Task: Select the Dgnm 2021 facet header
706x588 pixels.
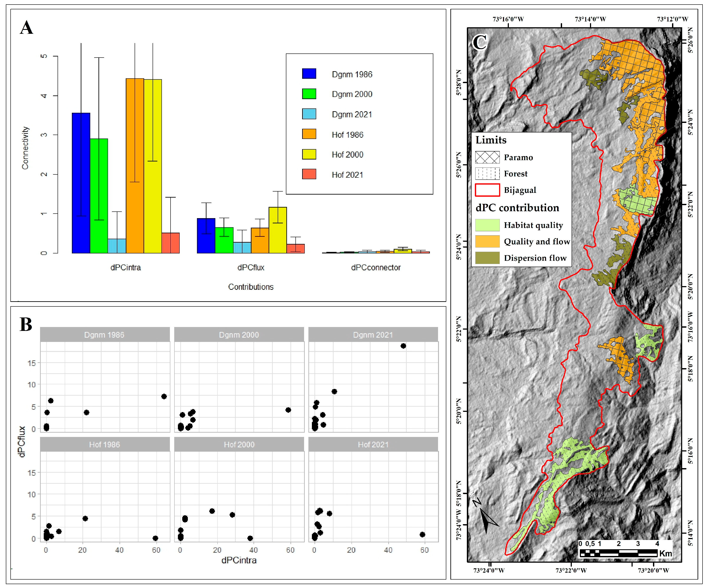Action: tap(373, 335)
